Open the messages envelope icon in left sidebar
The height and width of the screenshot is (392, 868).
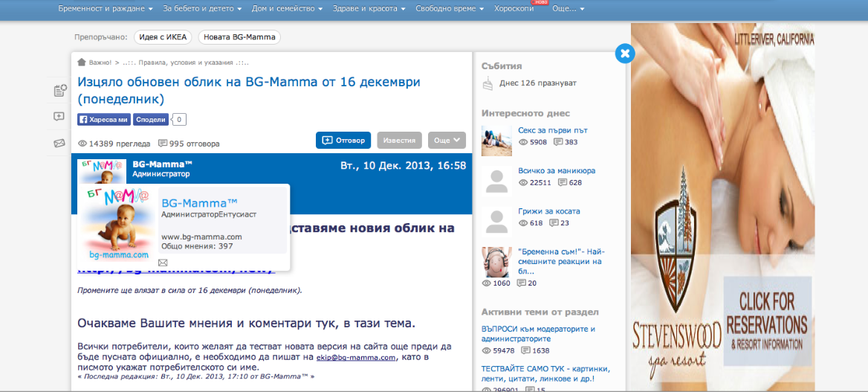pyautogui.click(x=60, y=143)
